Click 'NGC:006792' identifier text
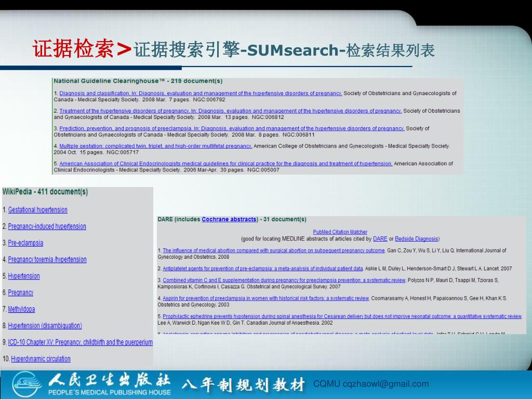This screenshot has height=399, width=532. pyautogui.click(x=209, y=100)
